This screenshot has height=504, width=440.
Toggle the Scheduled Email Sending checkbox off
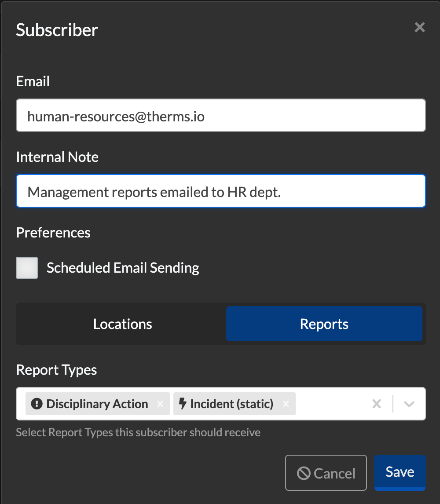27,267
